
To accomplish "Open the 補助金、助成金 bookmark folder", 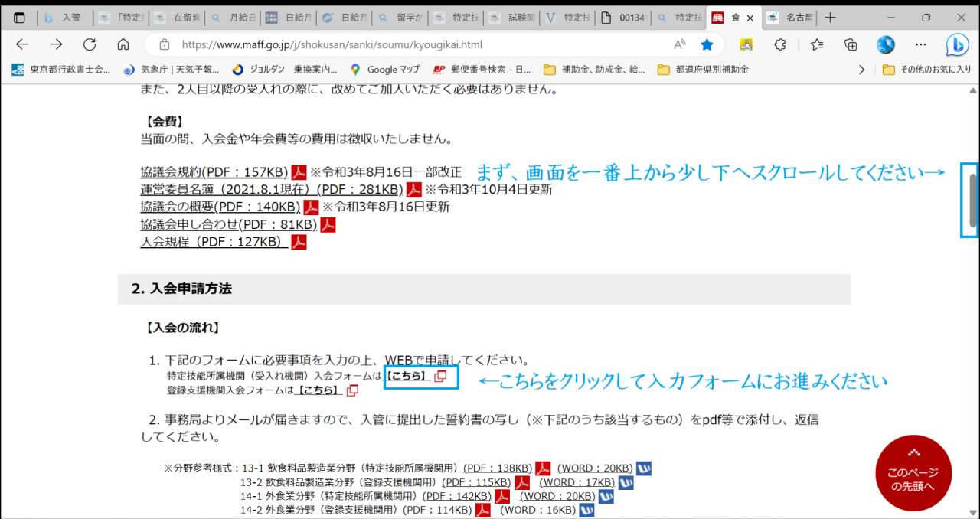I will point(594,70).
